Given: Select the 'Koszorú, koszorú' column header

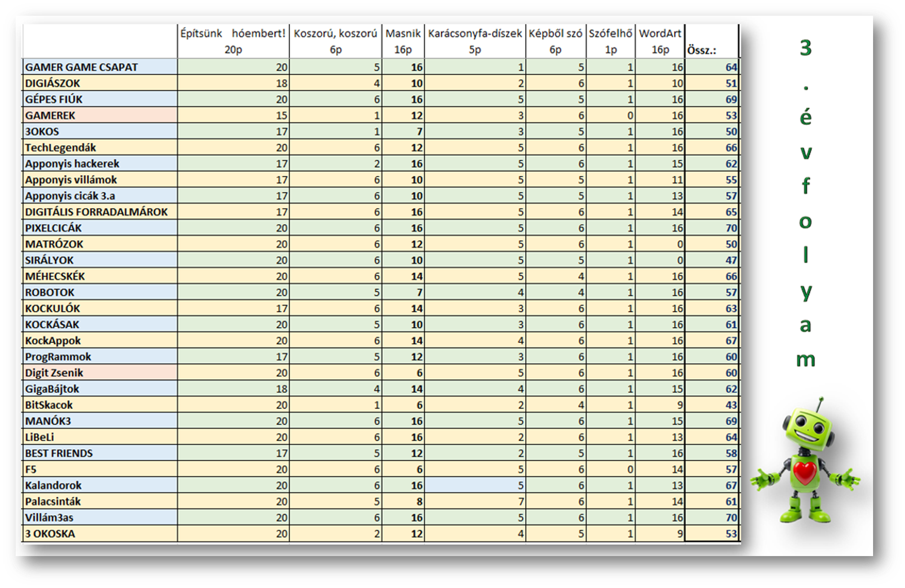Looking at the screenshot, I should [x=335, y=41].
